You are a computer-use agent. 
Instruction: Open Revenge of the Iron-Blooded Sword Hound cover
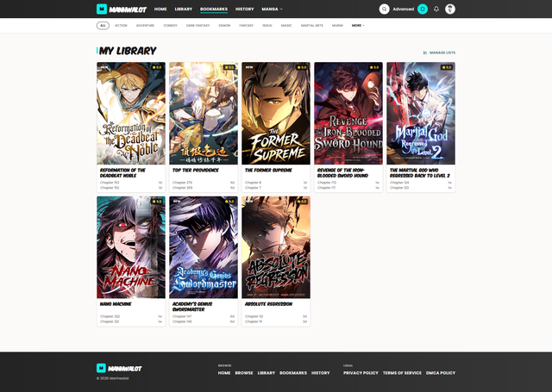click(x=348, y=113)
